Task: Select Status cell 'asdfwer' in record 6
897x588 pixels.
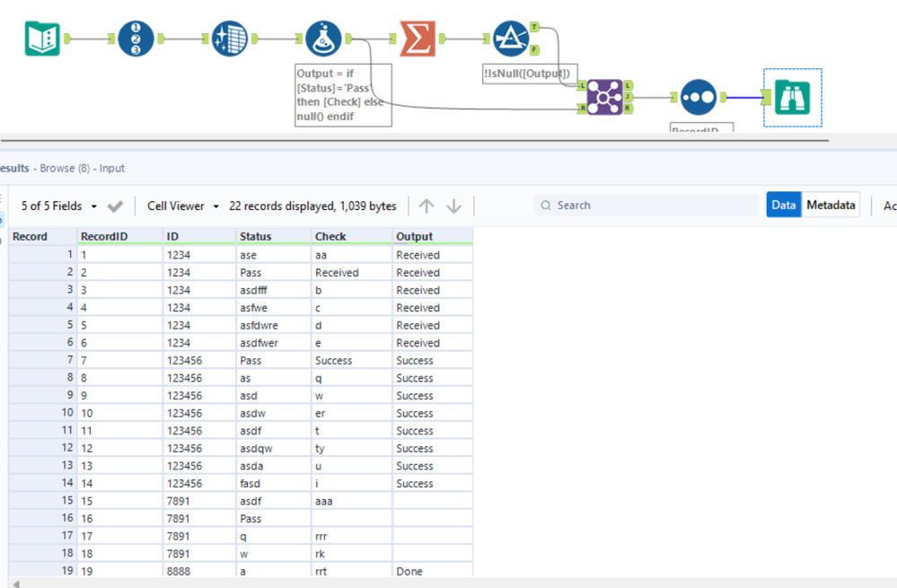Action: point(274,343)
